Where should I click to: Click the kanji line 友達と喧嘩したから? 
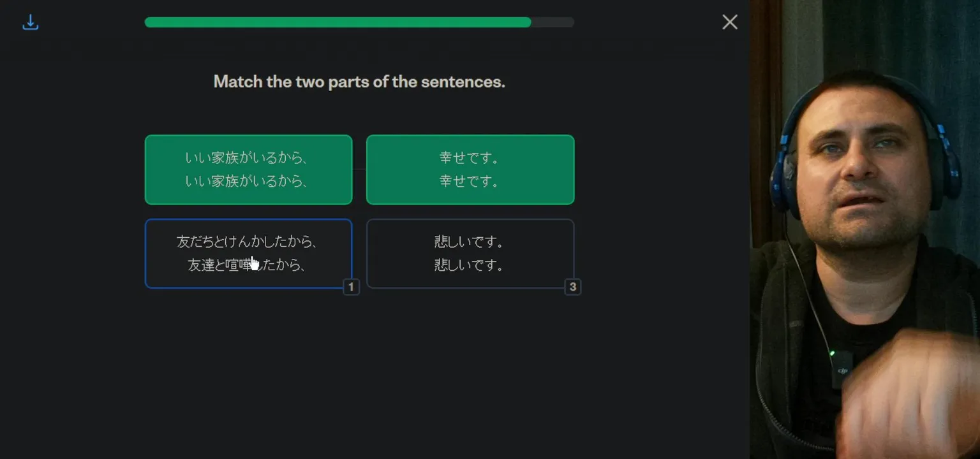[x=246, y=265]
